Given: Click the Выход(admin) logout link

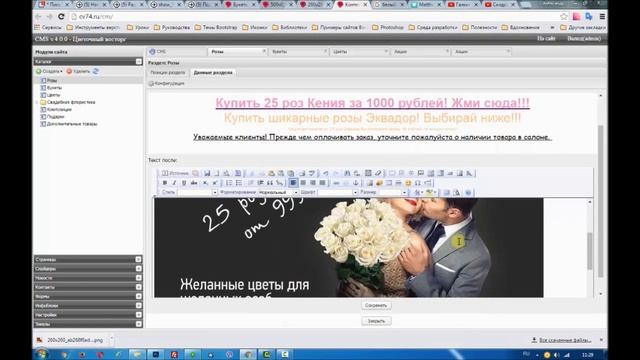Looking at the screenshot, I should tap(584, 38).
